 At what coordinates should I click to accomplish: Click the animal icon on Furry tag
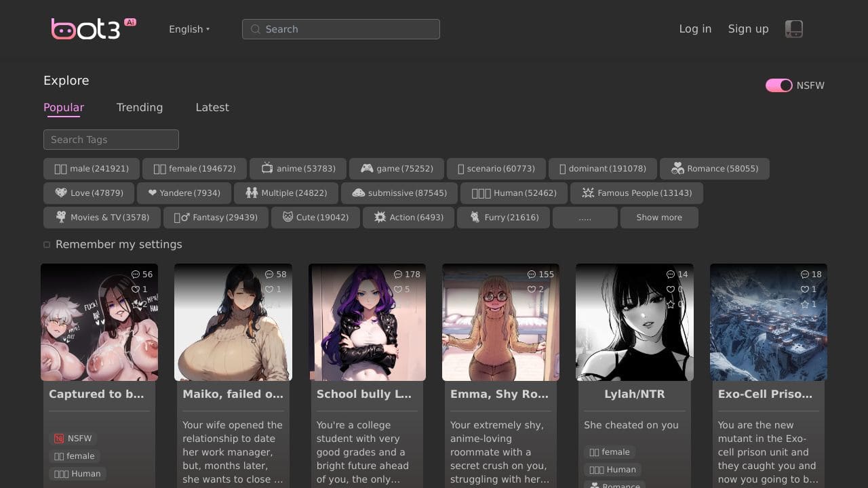pyautogui.click(x=475, y=217)
